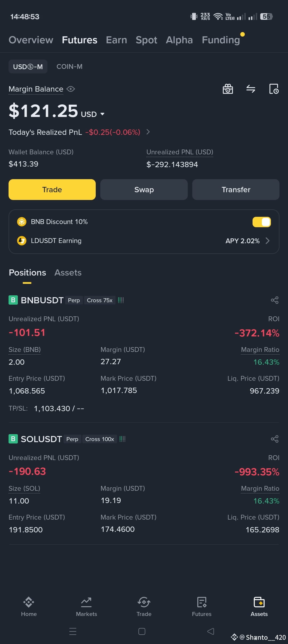Viewport: 288px width, 644px height.
Task: Switch to the COIN-M futures type
Action: 69,66
